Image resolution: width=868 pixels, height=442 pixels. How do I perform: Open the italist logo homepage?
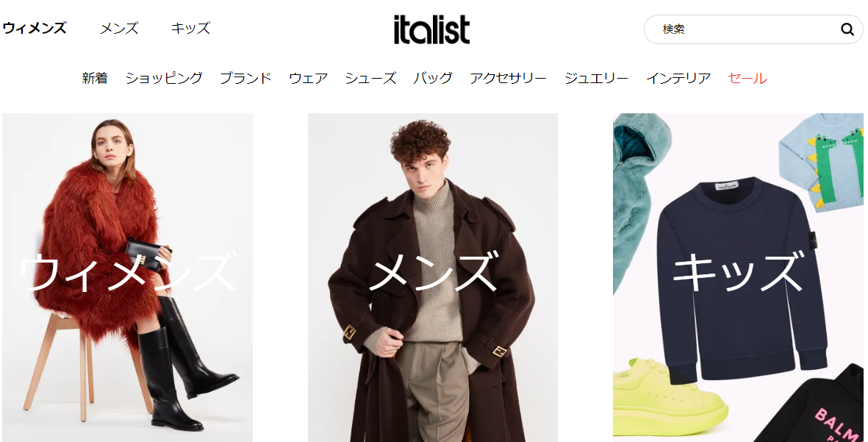click(431, 29)
